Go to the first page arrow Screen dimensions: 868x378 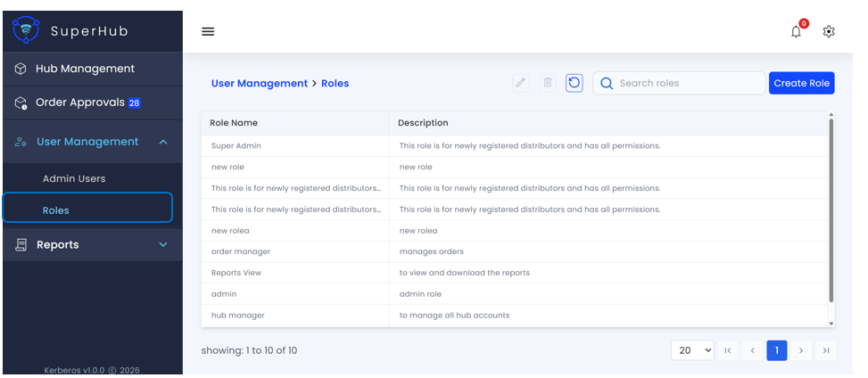[x=727, y=350]
